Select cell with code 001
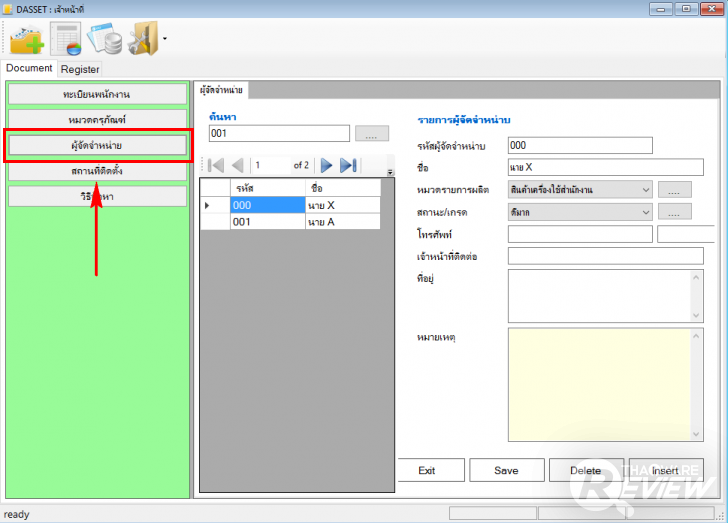This screenshot has height=523, width=728. pos(267,222)
